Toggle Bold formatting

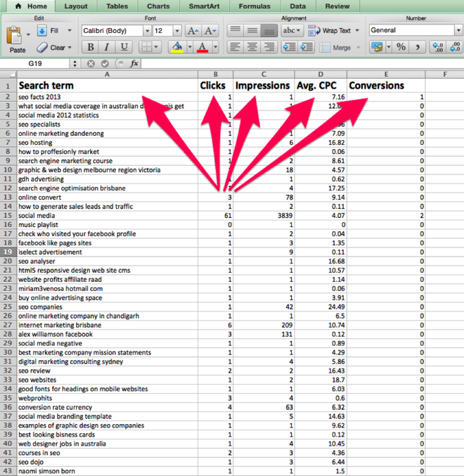(91, 47)
